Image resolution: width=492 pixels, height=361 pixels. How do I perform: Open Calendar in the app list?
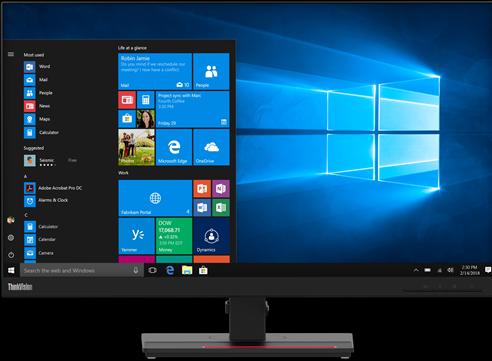(40, 240)
